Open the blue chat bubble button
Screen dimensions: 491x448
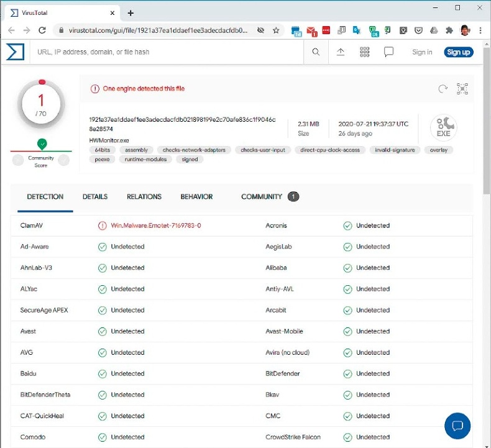coord(457,426)
